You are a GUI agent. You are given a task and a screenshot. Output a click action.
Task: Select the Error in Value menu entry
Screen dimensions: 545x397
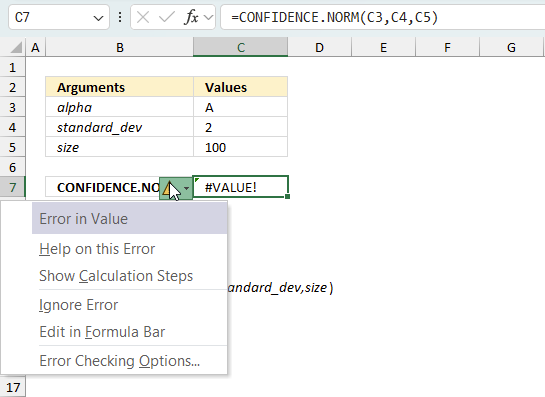[129, 219]
